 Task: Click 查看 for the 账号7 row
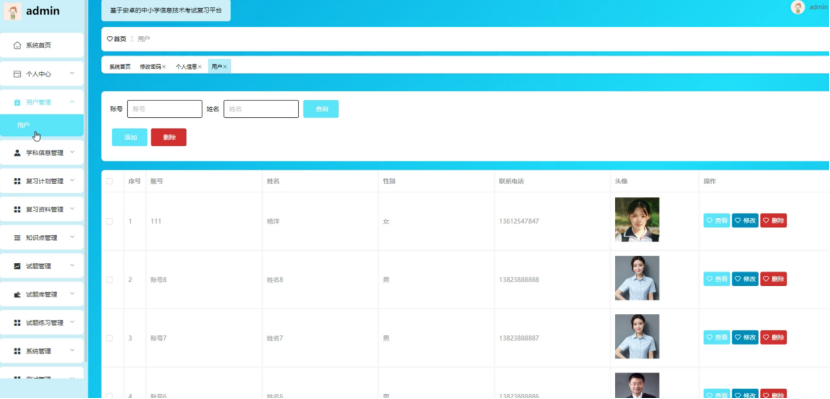[x=717, y=337]
